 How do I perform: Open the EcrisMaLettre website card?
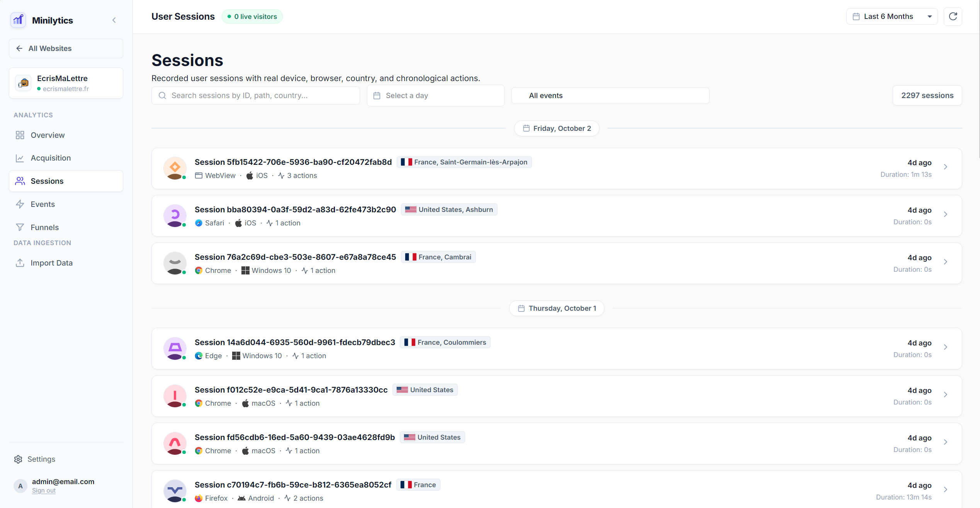pos(66,83)
